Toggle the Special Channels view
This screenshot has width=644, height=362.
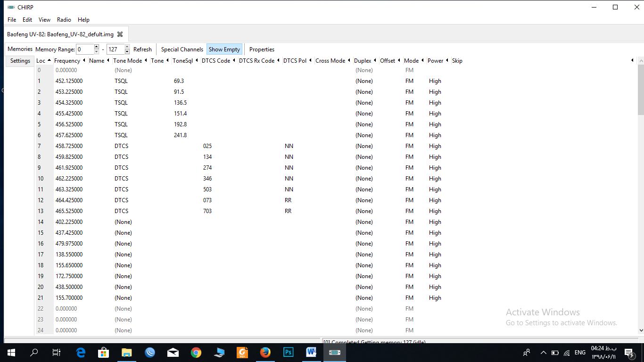(182, 49)
